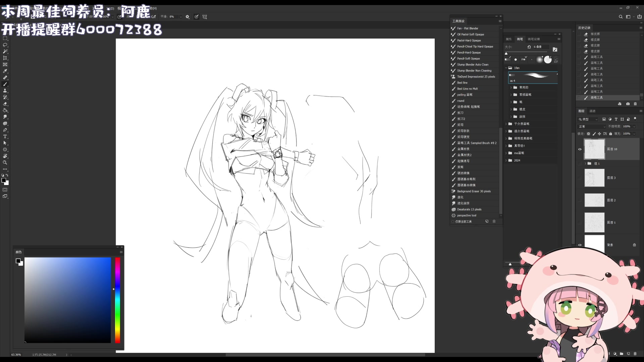Create new tool preset icon
The height and width of the screenshot is (362, 644).
487,221
